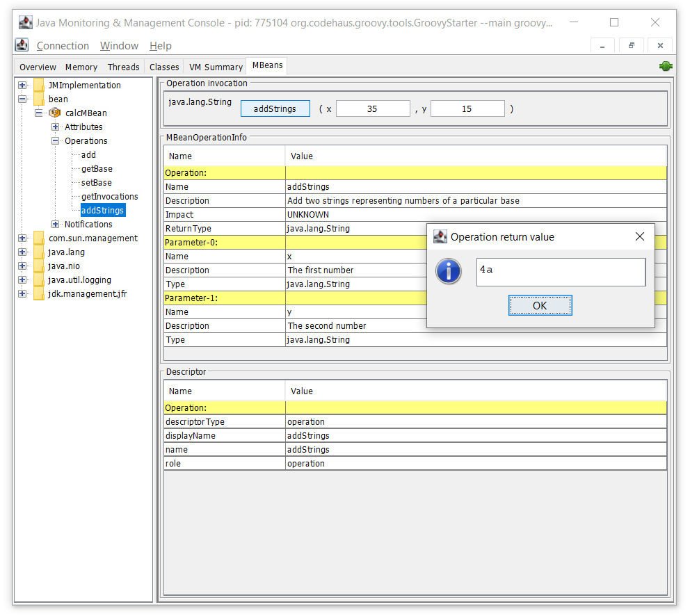The width and height of the screenshot is (690, 616).
Task: Invoke the addStrings operation button
Action: pyautogui.click(x=275, y=108)
